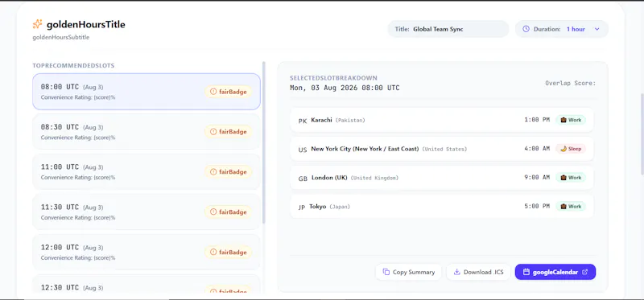Click the clock icon next to Duration
This screenshot has width=644, height=300.
[x=526, y=29]
